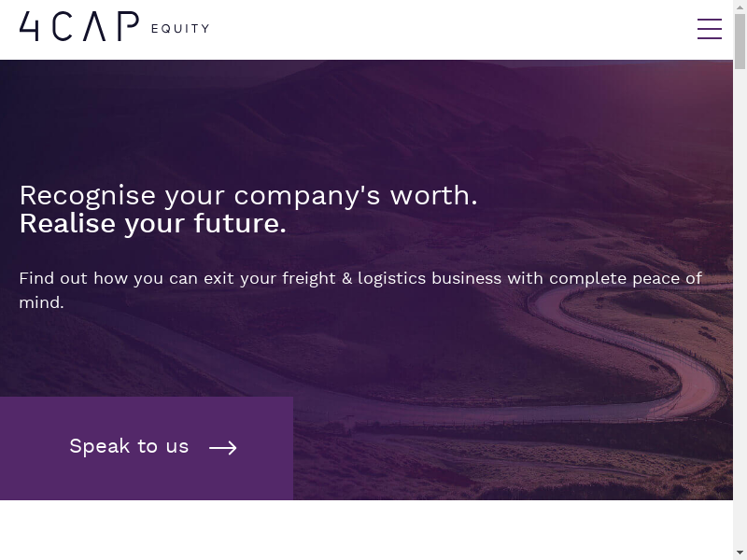
Task: Click the white header between logo and menu
Action: 448,29
